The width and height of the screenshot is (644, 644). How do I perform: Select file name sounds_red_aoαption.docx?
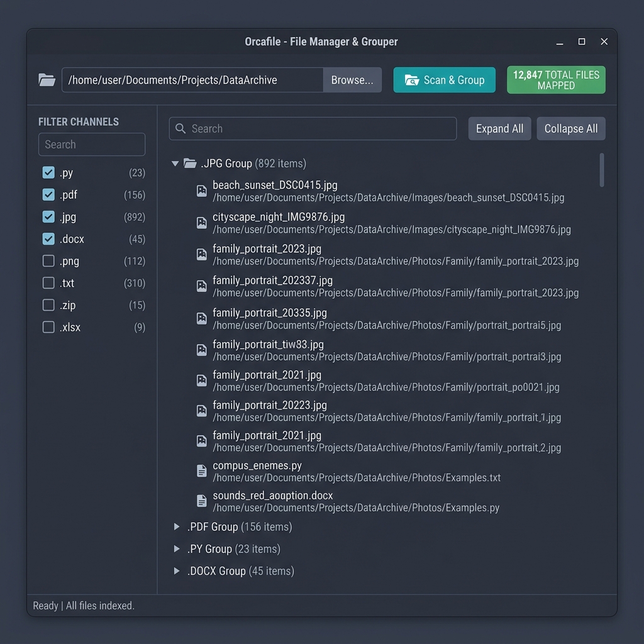click(x=273, y=496)
